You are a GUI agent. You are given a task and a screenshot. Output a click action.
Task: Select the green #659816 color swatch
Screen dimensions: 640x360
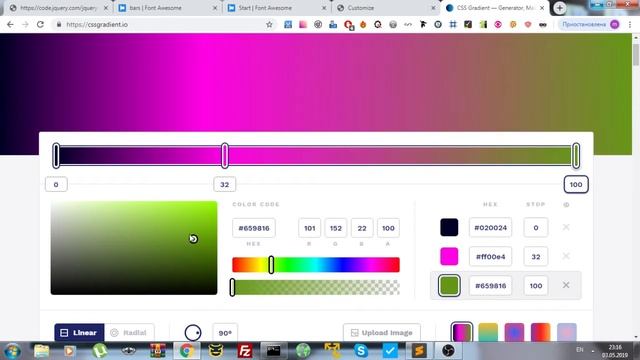tap(449, 285)
